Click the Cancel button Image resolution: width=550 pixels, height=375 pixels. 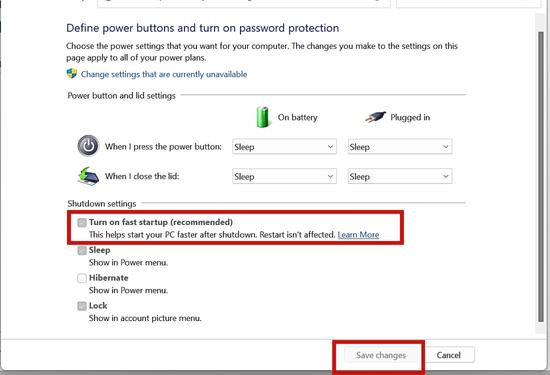pyautogui.click(x=448, y=355)
